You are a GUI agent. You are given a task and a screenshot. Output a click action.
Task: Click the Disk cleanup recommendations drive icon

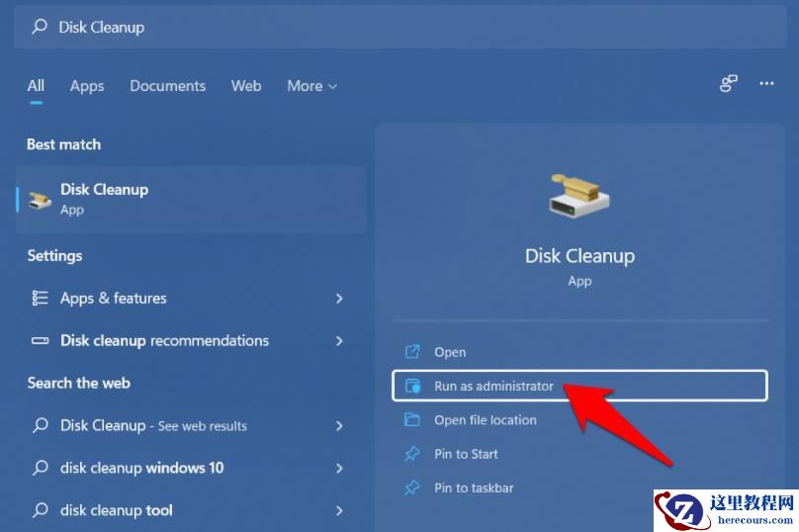tap(40, 340)
